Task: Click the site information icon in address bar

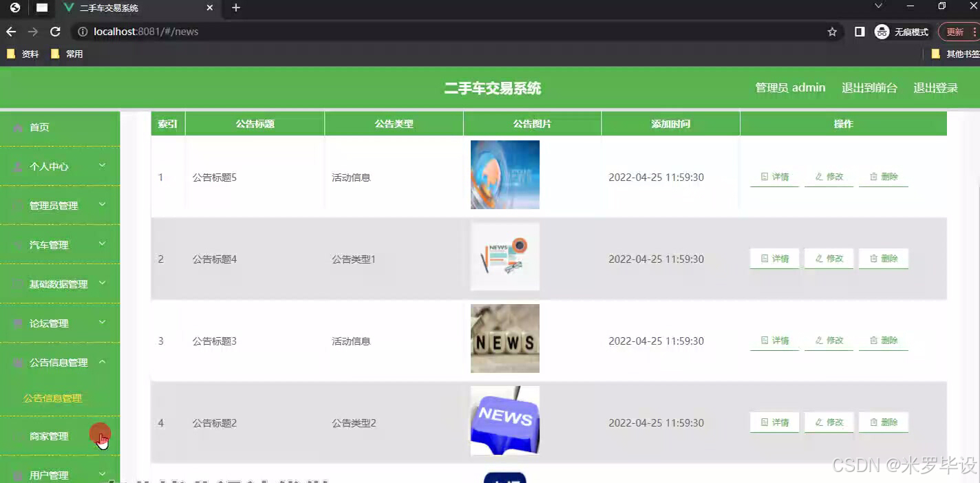Action: click(83, 32)
